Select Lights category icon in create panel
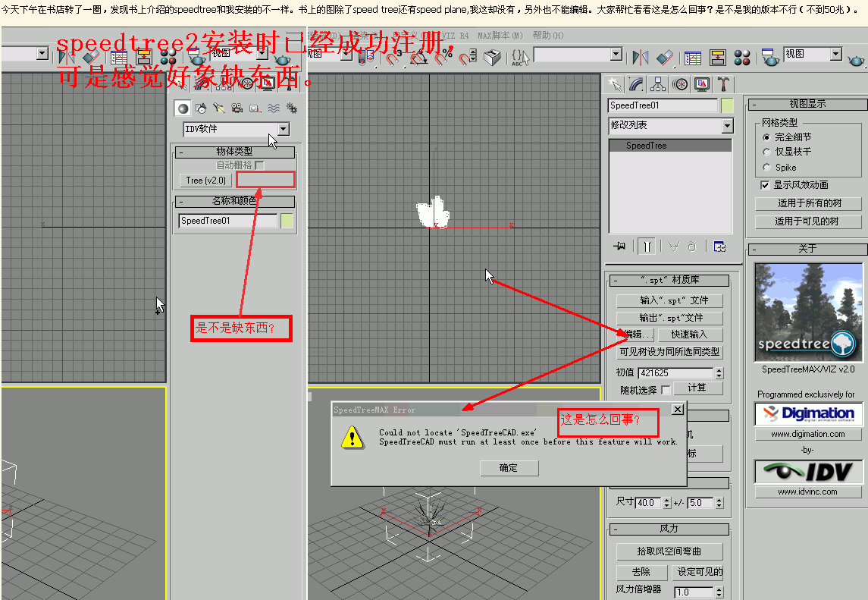868x600 pixels. coord(218,108)
